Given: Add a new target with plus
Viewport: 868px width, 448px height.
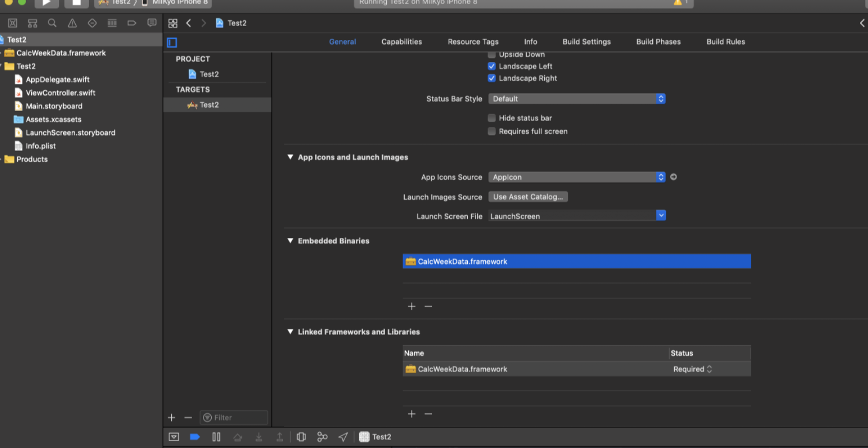Looking at the screenshot, I should (171, 417).
